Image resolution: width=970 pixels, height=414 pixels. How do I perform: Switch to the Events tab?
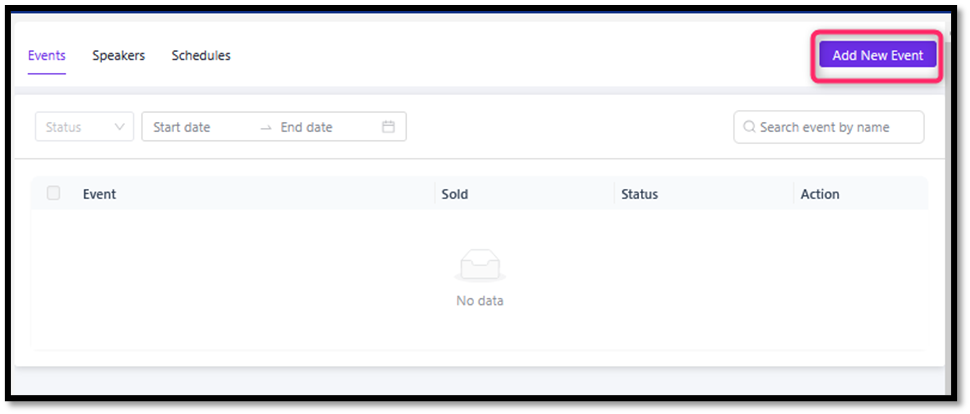point(46,55)
